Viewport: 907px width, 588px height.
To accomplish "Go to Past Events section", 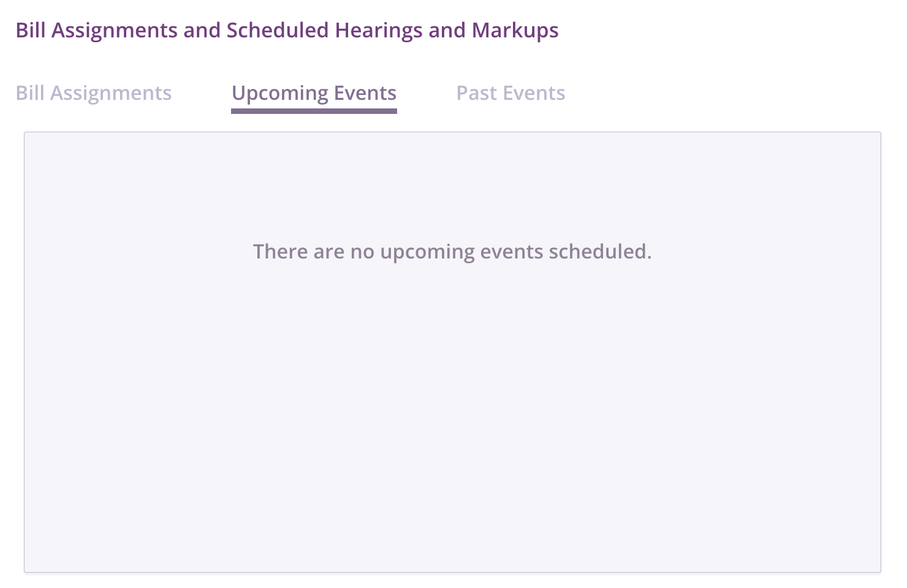I will (x=510, y=93).
